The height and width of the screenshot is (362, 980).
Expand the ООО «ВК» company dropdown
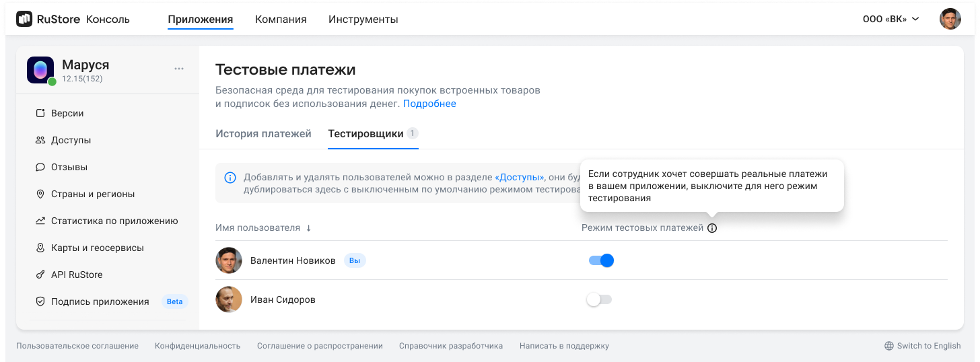(890, 19)
